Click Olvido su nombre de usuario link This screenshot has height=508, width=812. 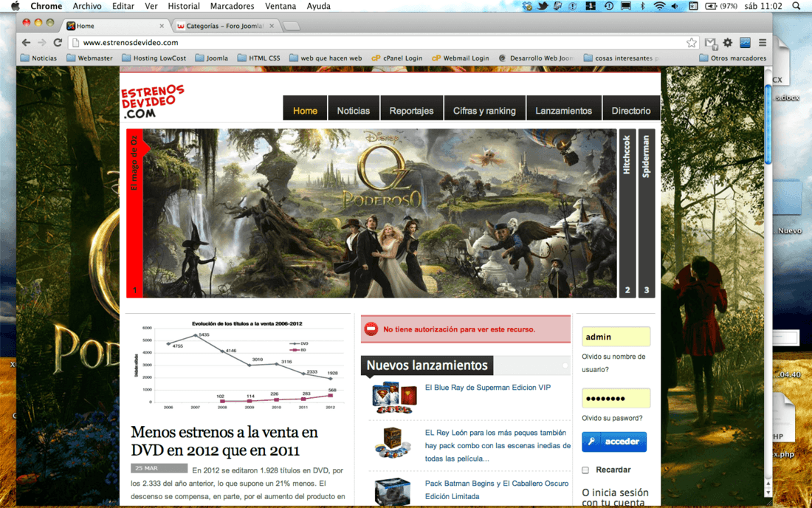(x=613, y=363)
